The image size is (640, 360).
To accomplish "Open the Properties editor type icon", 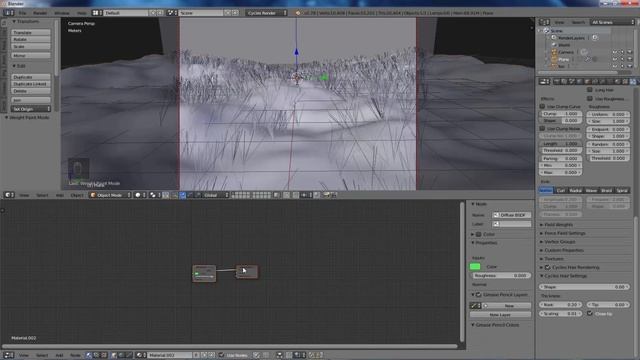I will pos(544,82).
